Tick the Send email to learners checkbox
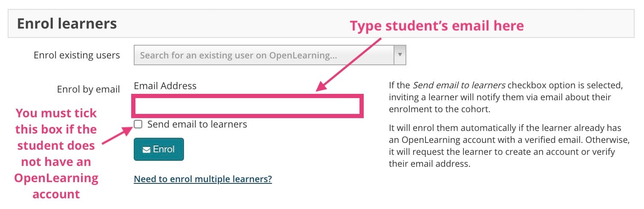 pyautogui.click(x=138, y=125)
